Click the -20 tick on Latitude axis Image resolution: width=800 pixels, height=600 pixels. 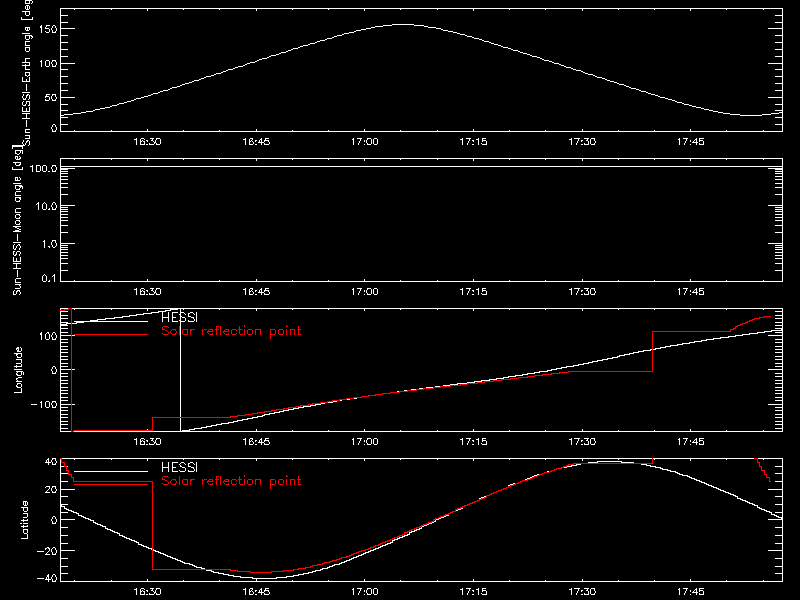click(x=47, y=551)
